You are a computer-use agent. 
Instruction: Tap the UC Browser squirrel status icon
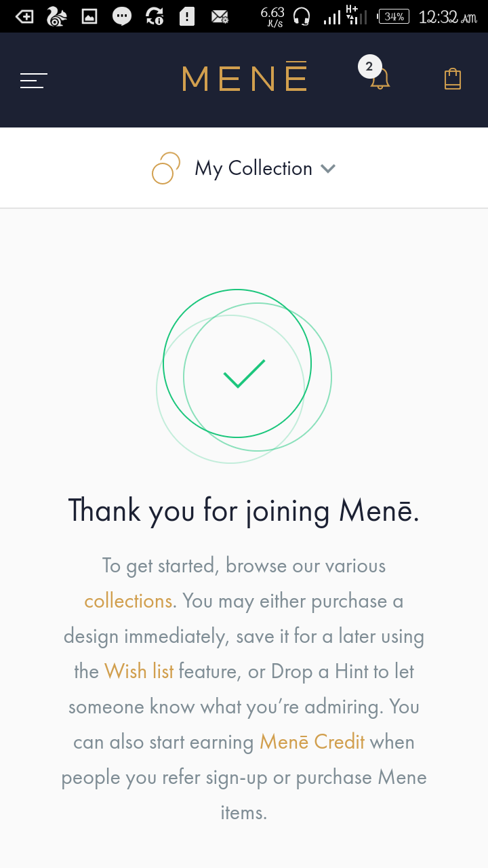coord(57,16)
